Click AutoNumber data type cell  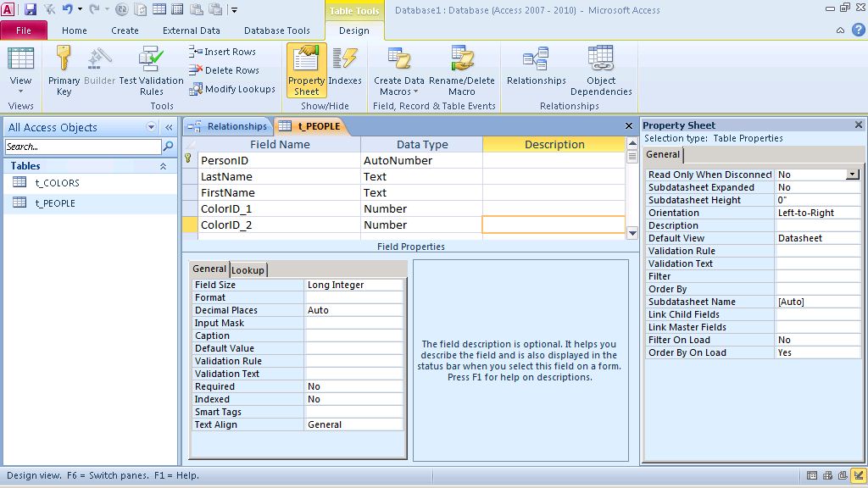click(x=422, y=160)
